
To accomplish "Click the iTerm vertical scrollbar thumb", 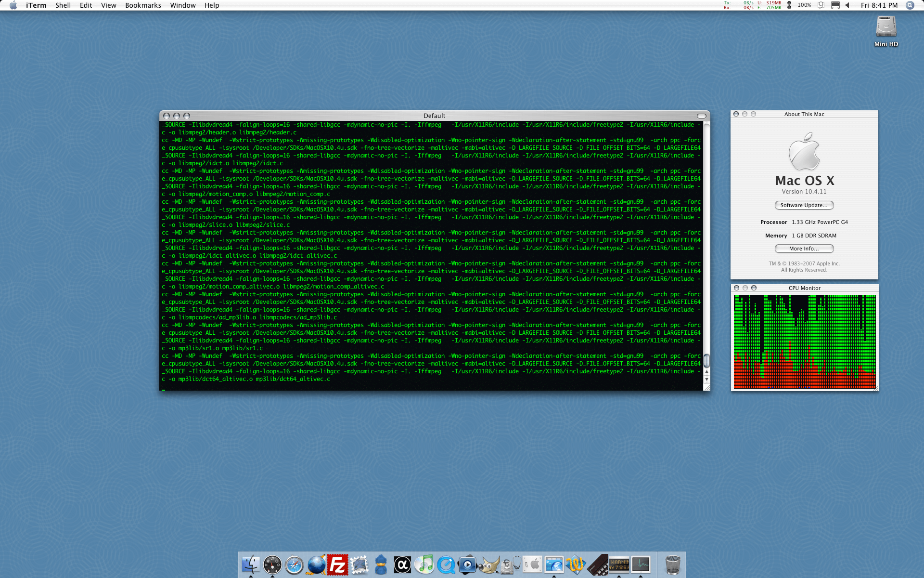I will click(x=706, y=360).
